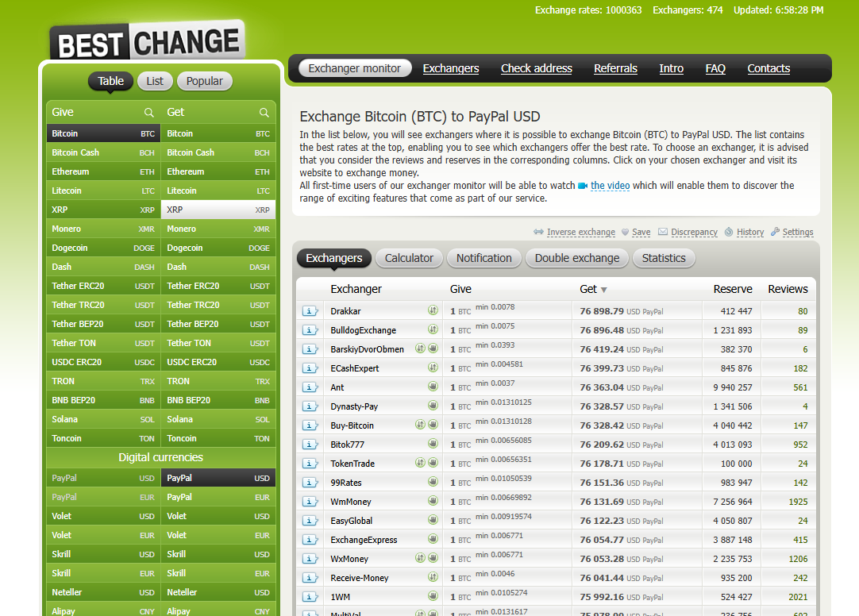Select Table currency view mode
The image size is (859, 616).
point(110,81)
